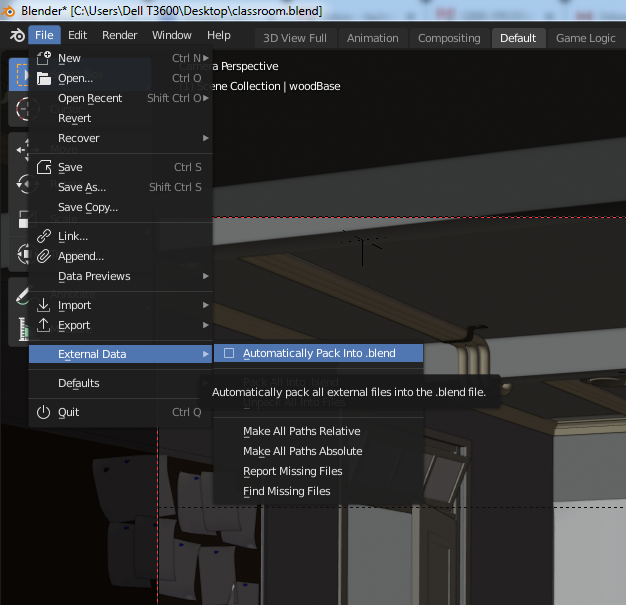This screenshot has height=605, width=626.
Task: Expand the External Data submenu arrow
Action: pyautogui.click(x=206, y=354)
